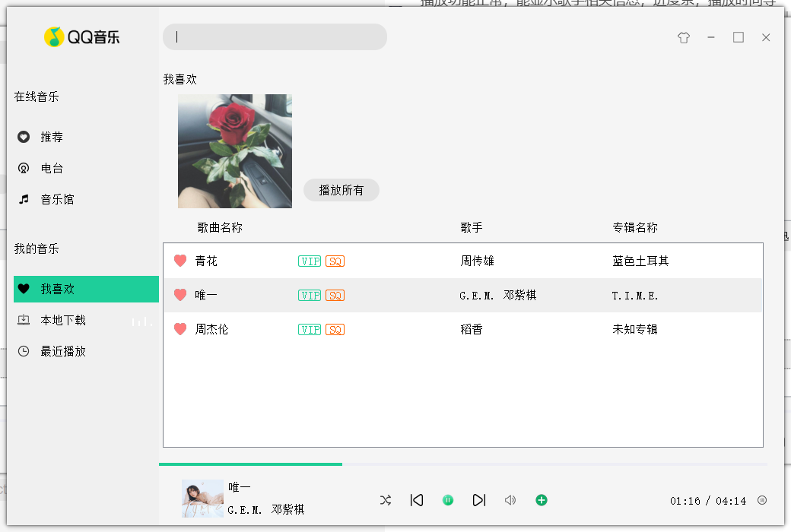
Task: Click artist cell 稻香
Action: (x=472, y=329)
